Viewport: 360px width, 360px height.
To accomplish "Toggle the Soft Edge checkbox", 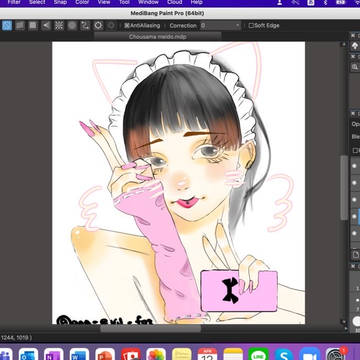I will (251, 26).
